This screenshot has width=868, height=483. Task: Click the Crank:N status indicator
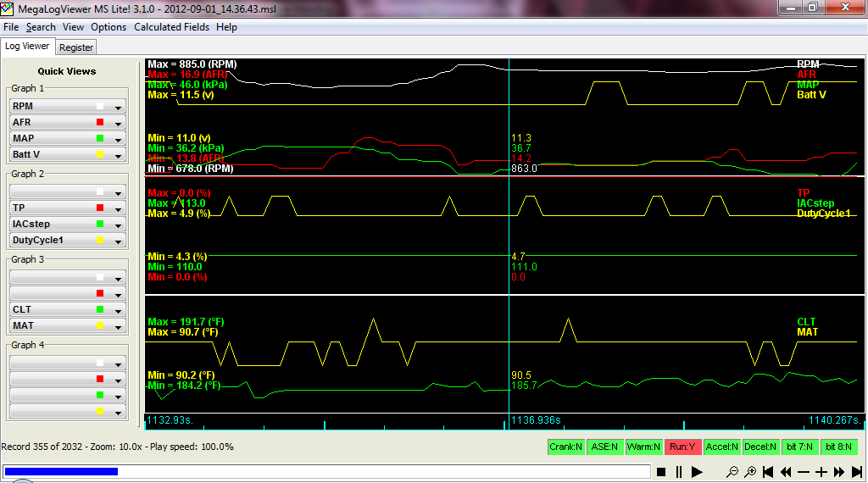pyautogui.click(x=566, y=447)
